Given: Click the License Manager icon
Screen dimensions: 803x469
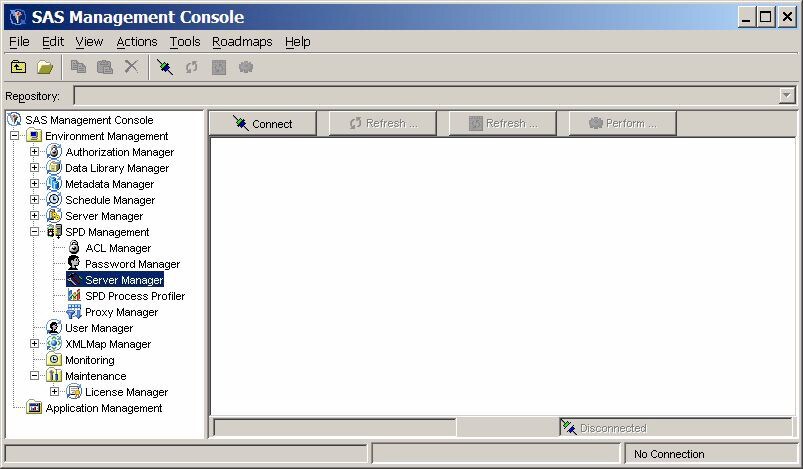Looking at the screenshot, I should coord(74,392).
